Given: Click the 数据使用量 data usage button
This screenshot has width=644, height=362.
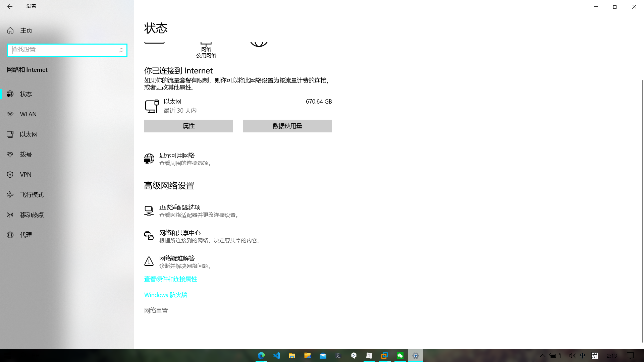Looking at the screenshot, I should point(287,126).
